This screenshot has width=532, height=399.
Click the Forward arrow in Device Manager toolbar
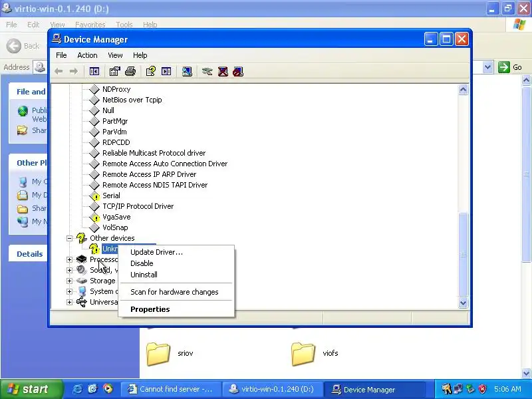[x=74, y=71]
